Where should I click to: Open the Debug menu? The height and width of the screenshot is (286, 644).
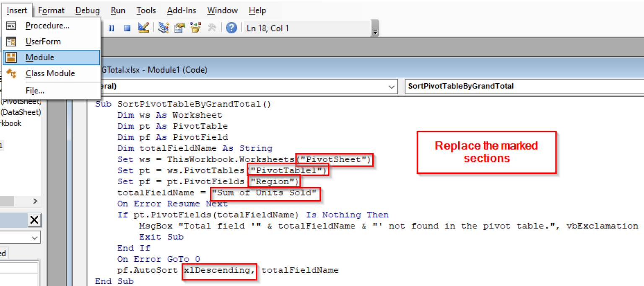coord(88,10)
